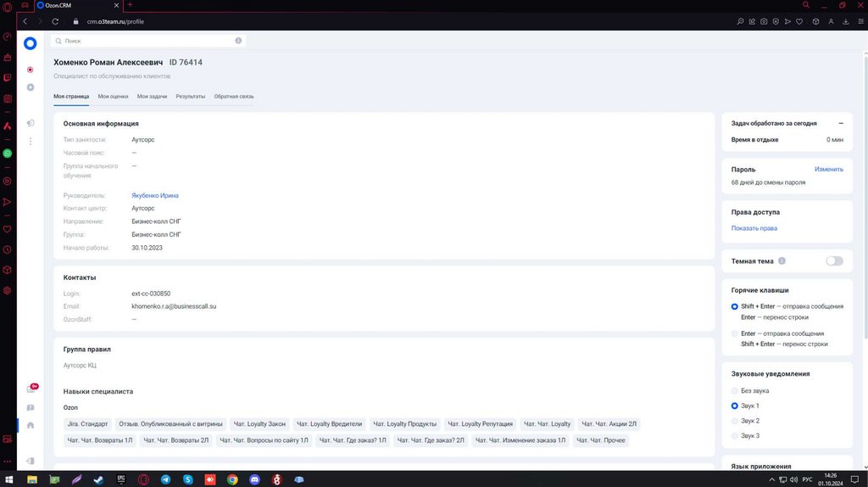Click the info icon next to Темная тема
868x487 pixels.
click(x=782, y=261)
